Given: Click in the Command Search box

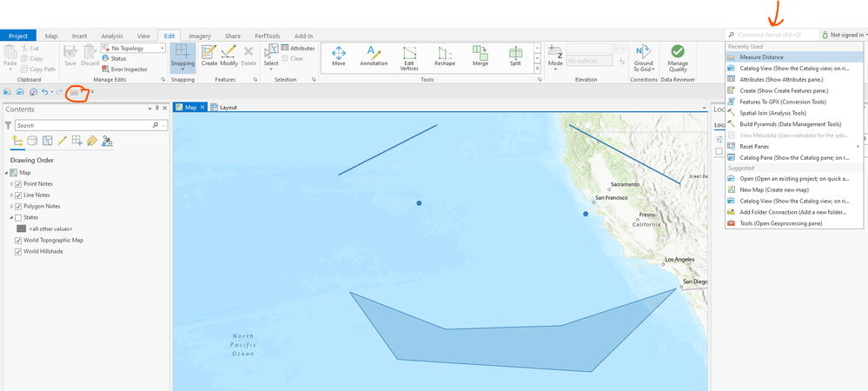Looking at the screenshot, I should (x=772, y=35).
